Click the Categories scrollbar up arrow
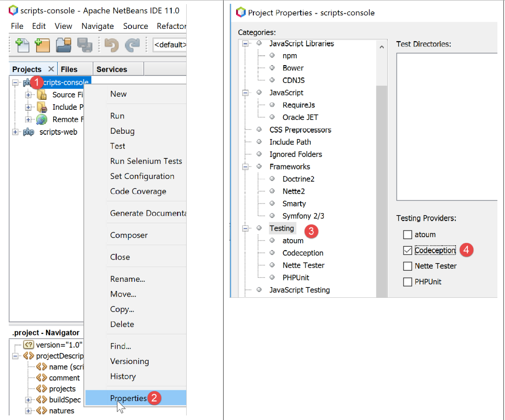The image size is (505, 420). click(x=382, y=47)
